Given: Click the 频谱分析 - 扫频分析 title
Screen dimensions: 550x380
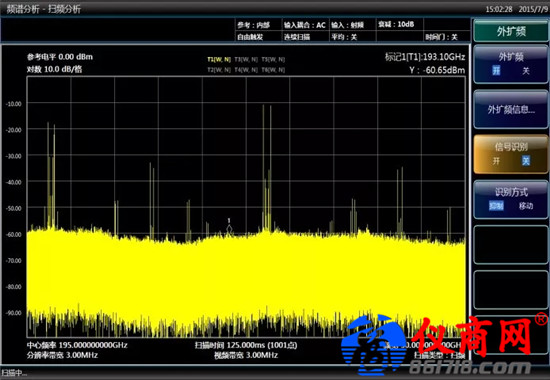Looking at the screenshot, I should [44, 9].
